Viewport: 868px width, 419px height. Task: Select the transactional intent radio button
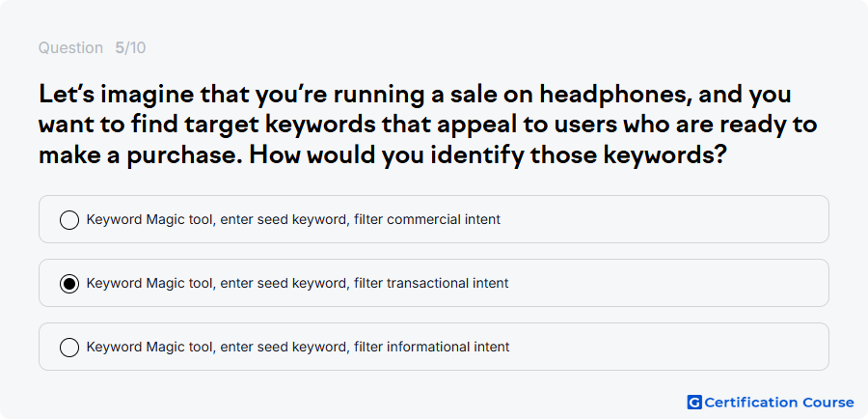click(69, 284)
